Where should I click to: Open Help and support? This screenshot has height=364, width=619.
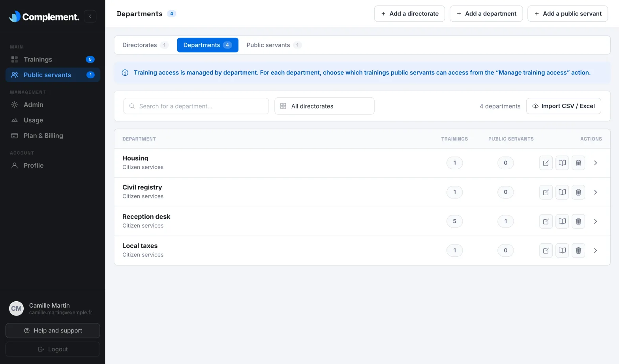pyautogui.click(x=53, y=330)
